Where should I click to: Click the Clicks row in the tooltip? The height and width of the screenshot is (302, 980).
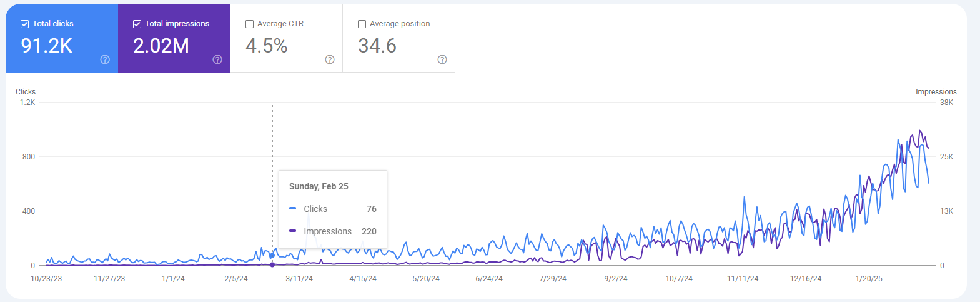333,209
